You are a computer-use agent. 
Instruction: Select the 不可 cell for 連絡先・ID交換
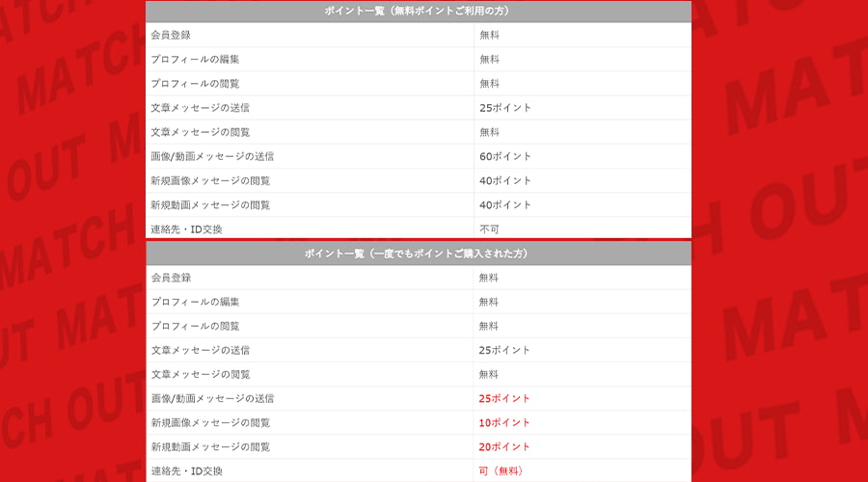[490, 229]
